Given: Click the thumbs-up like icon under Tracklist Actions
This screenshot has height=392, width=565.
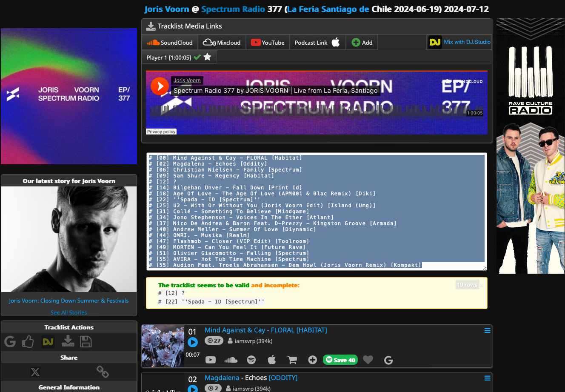Looking at the screenshot, I should click(x=28, y=341).
